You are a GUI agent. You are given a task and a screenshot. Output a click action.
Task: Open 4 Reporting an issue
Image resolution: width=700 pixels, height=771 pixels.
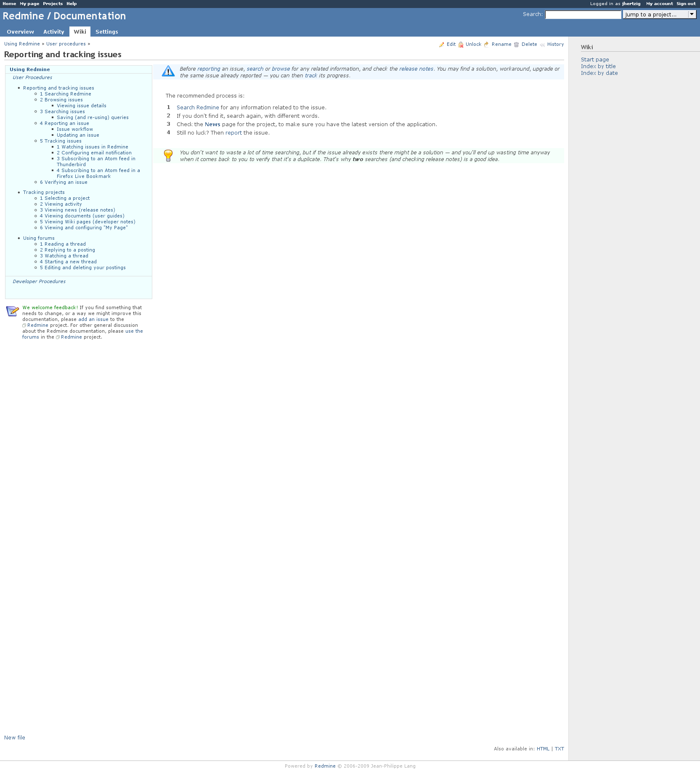pyautogui.click(x=64, y=123)
